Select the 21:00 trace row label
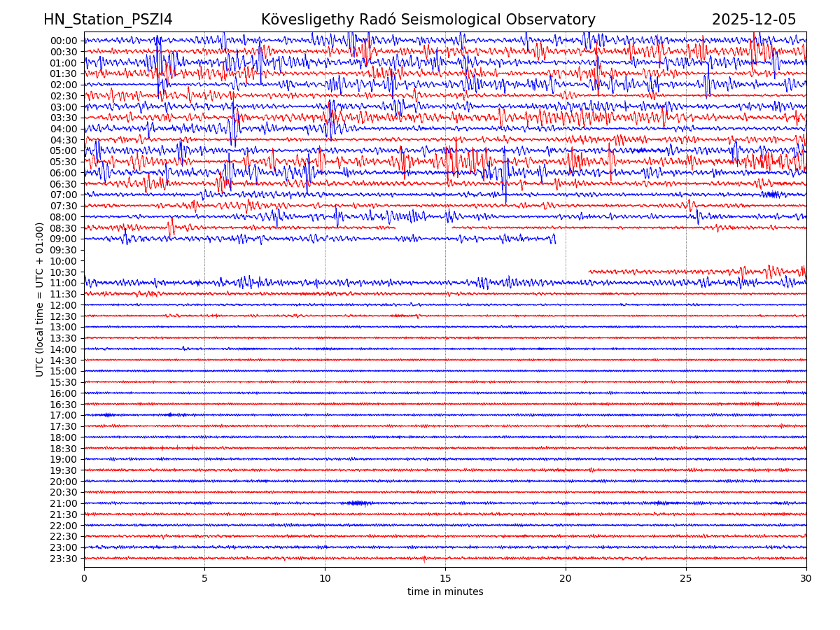The height and width of the screenshot is (630, 840). point(64,503)
